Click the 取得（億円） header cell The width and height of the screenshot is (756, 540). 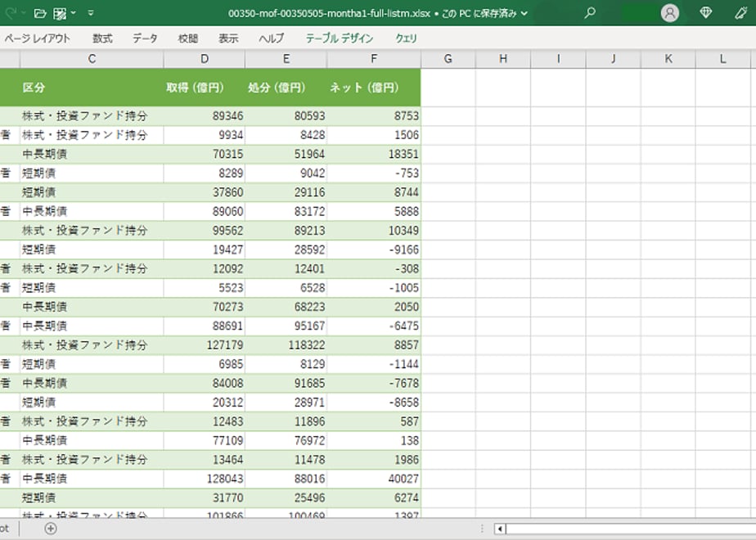point(205,88)
